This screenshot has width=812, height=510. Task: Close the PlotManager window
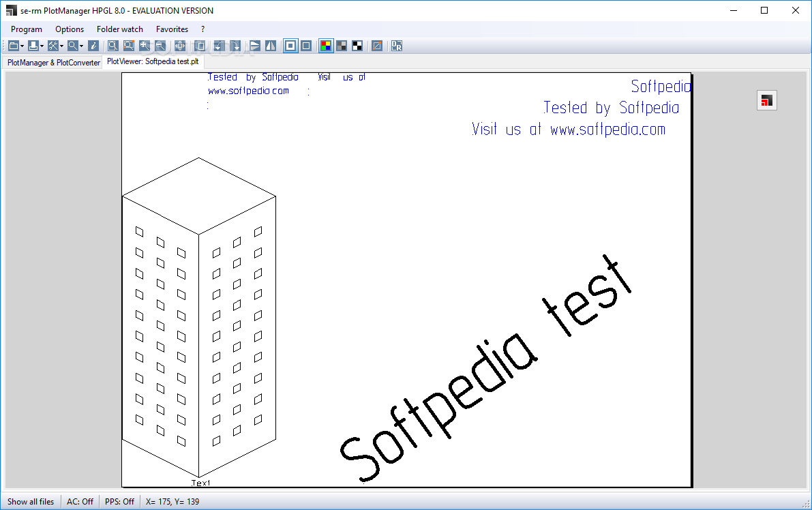pyautogui.click(x=796, y=10)
